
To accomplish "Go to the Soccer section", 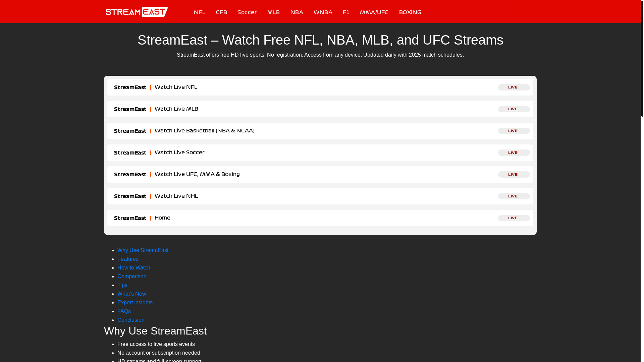I will (x=247, y=12).
